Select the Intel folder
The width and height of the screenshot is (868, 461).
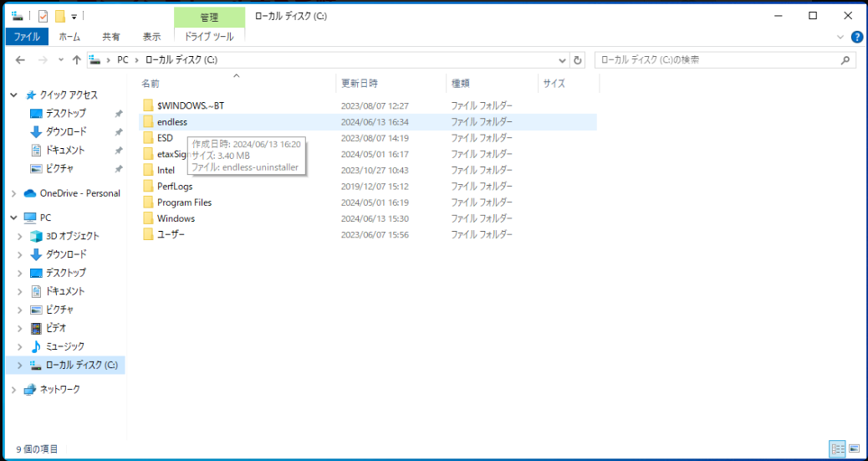(368, 170)
